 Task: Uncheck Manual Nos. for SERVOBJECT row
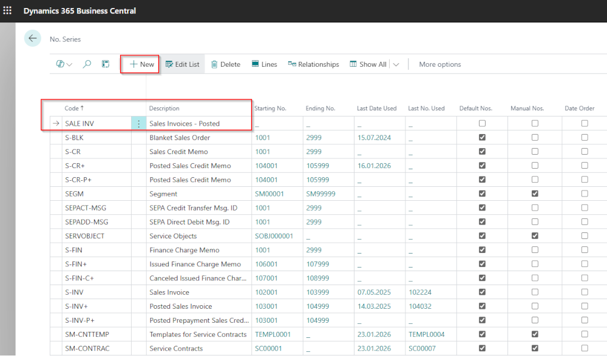(x=535, y=235)
